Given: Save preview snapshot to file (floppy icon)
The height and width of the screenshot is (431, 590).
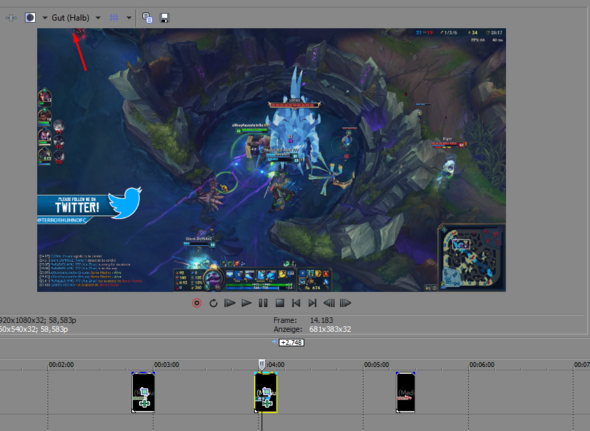Looking at the screenshot, I should click(164, 18).
